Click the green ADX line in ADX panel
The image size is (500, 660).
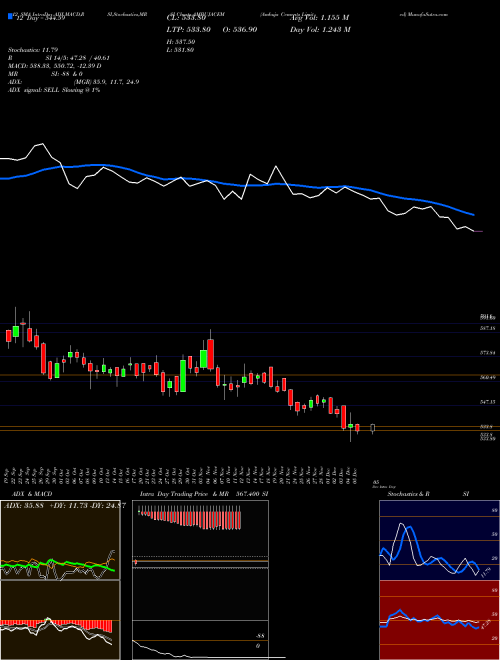coord(59,563)
